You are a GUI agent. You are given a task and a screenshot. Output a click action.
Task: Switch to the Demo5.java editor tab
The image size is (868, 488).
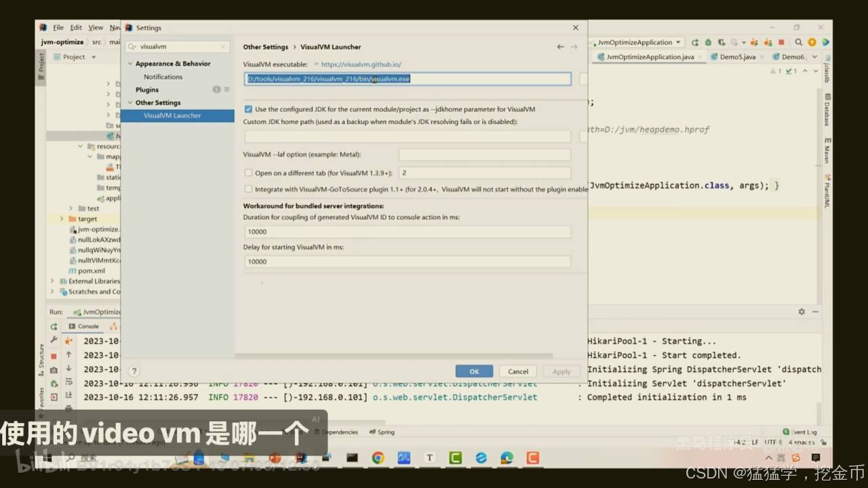(737, 57)
